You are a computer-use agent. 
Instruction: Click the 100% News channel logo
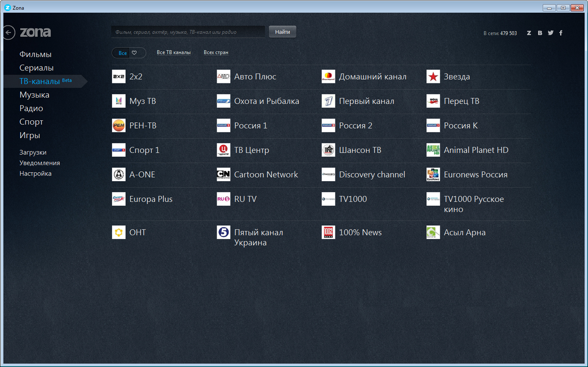(328, 233)
